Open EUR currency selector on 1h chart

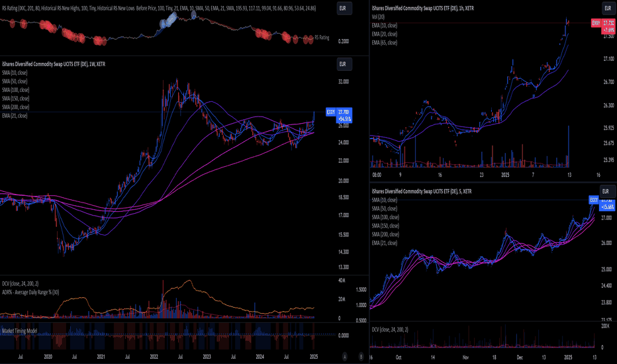point(608,8)
